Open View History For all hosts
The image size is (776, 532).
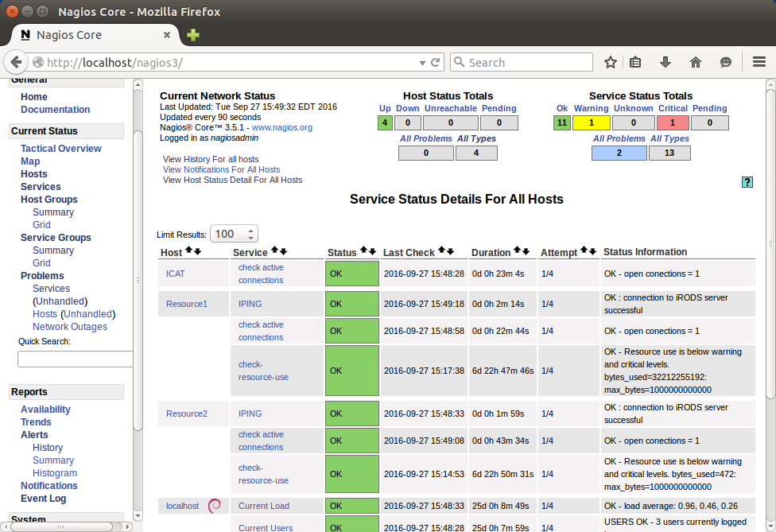coord(211,159)
